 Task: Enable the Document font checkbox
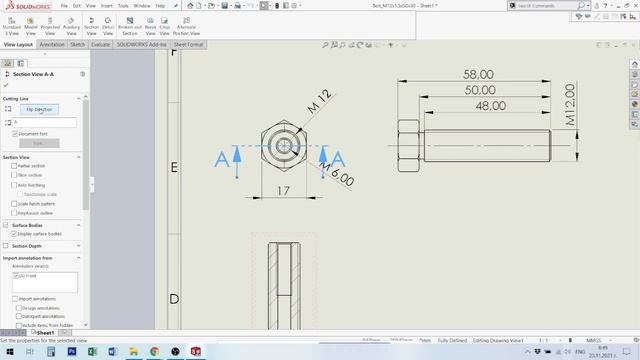[15, 133]
